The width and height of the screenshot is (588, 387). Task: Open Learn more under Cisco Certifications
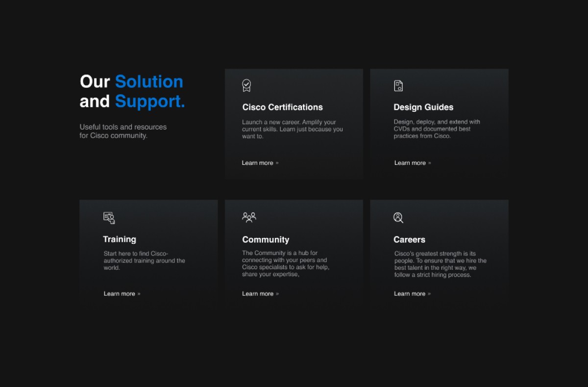pos(260,163)
